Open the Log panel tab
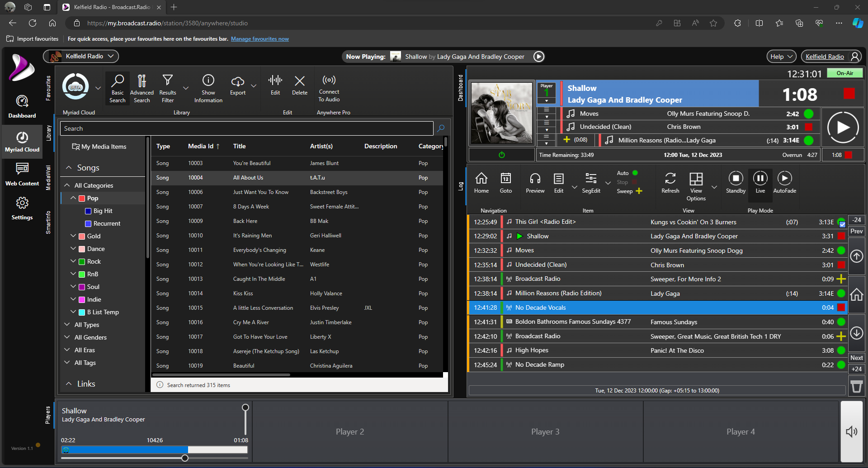 [461, 185]
